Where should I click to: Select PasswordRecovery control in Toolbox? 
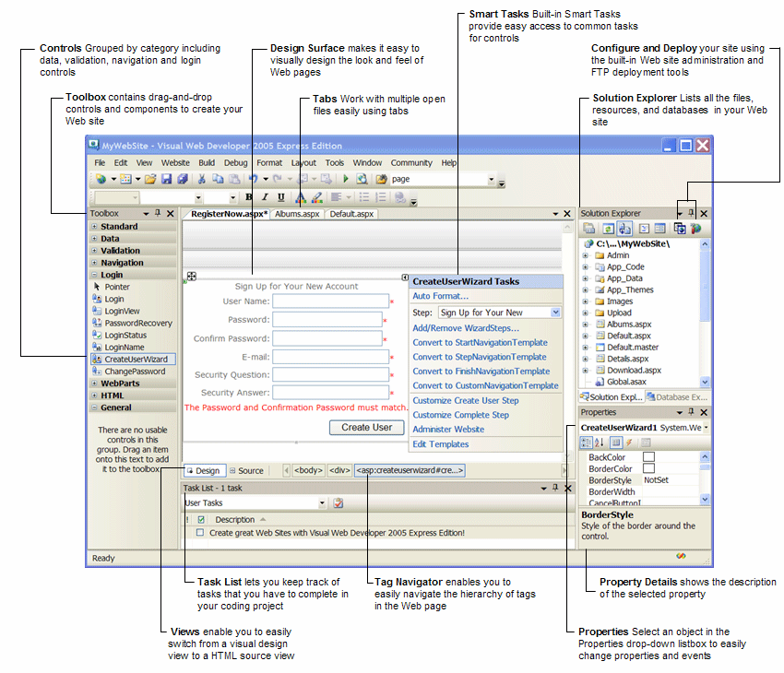click(x=132, y=324)
